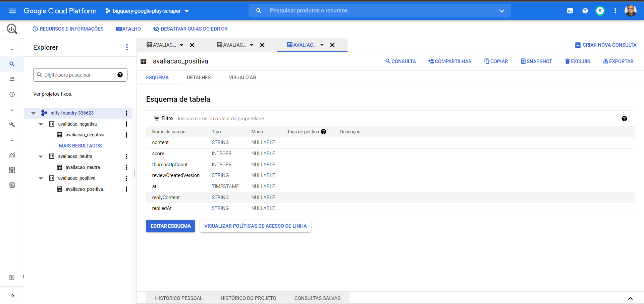Close the first AVALIAC... tab
The width and height of the screenshot is (644, 304).
[x=192, y=45]
